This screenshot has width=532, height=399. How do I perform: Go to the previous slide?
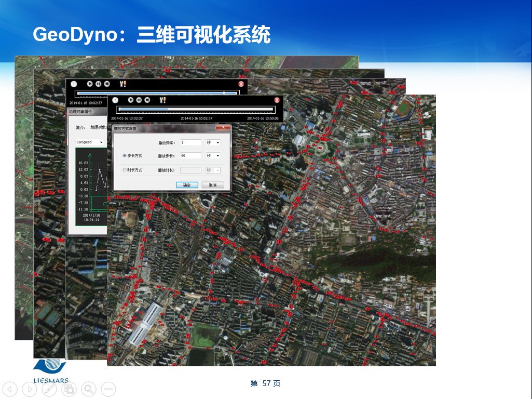pos(10,389)
